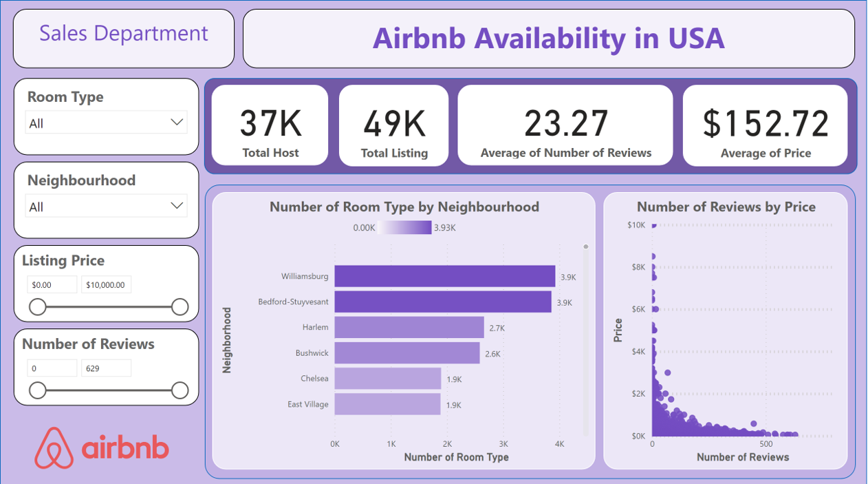Screen dimensions: 868x484
Task: Click the Price vertical axis title
Action: tap(618, 330)
